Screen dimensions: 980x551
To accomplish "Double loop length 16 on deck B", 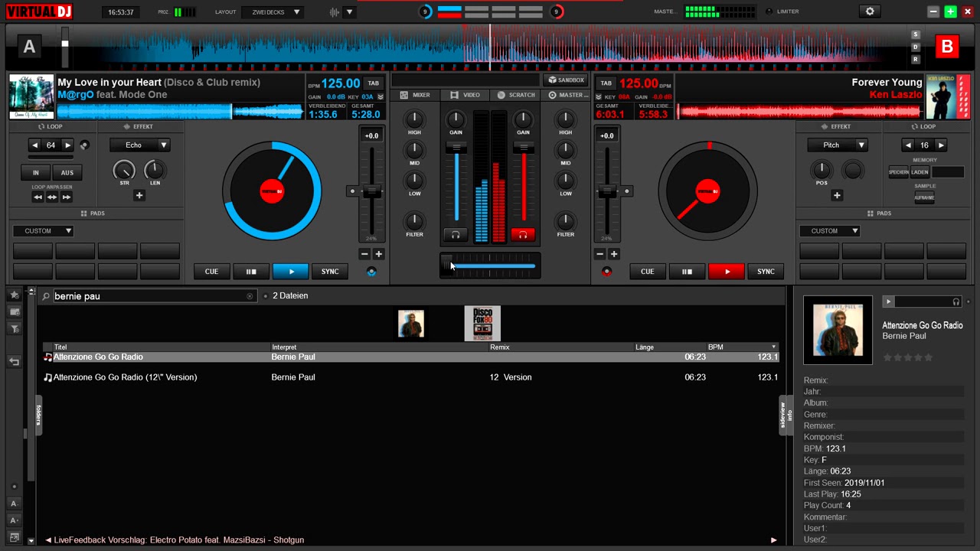I will [x=941, y=145].
